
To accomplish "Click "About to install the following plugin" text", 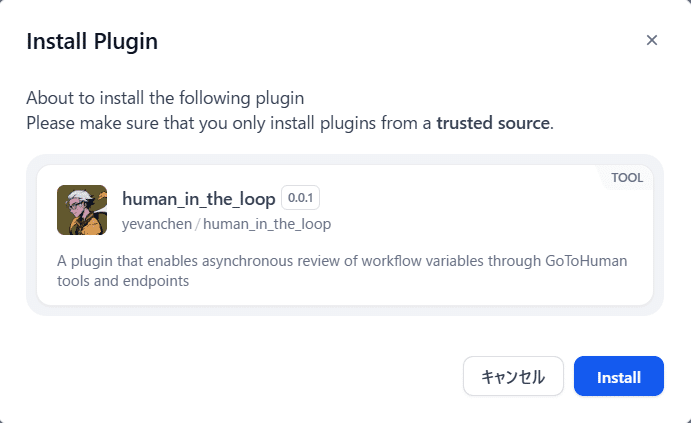I will pos(165,99).
